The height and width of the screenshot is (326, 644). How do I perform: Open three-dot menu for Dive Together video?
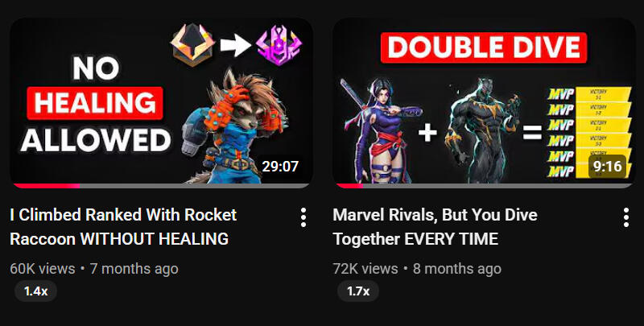626,217
